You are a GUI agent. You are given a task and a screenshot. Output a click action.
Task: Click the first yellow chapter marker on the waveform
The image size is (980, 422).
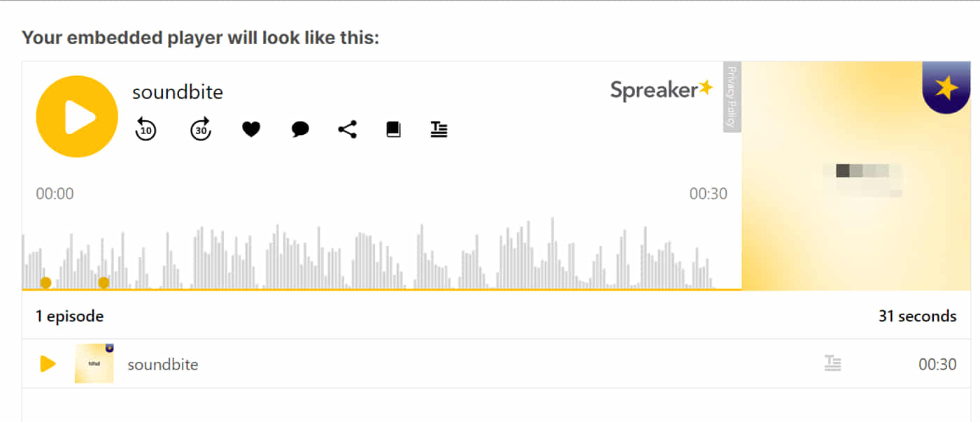(45, 283)
